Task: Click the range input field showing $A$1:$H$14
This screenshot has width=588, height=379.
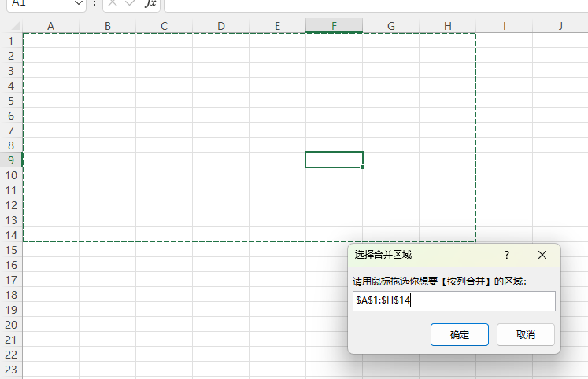Action: (453, 300)
